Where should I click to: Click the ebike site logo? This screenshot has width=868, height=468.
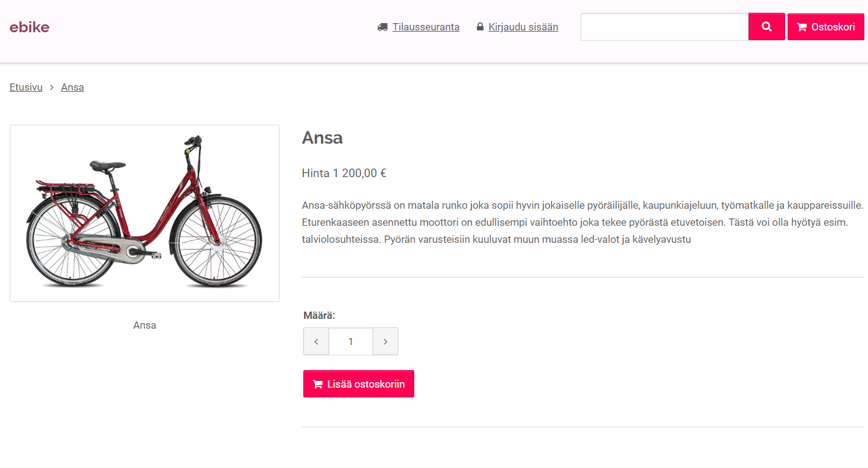29,27
